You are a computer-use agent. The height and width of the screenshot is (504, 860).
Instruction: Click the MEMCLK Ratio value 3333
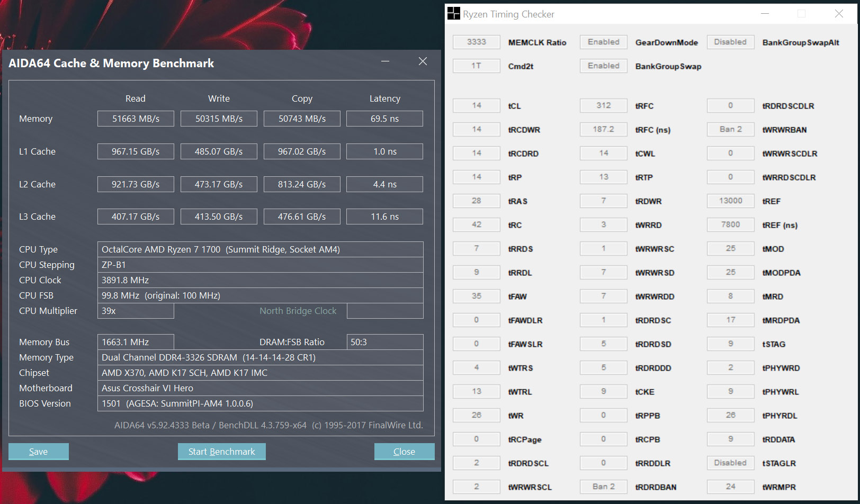click(x=477, y=42)
